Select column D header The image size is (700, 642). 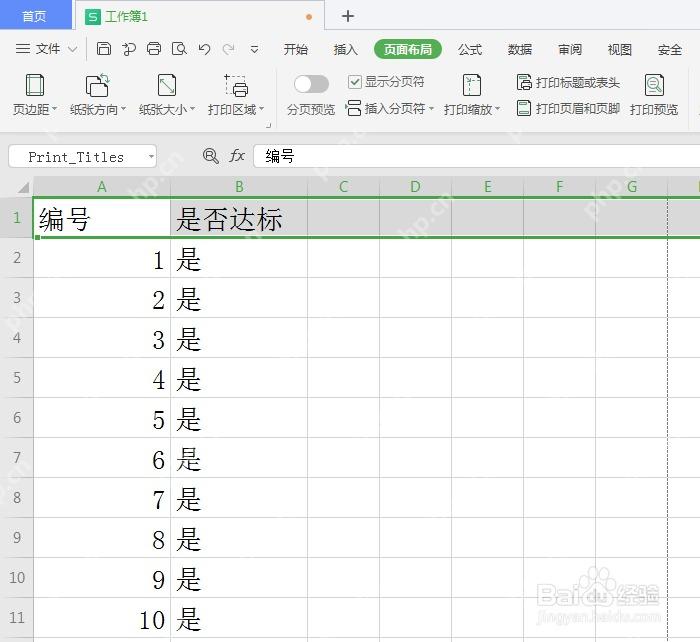click(x=415, y=187)
